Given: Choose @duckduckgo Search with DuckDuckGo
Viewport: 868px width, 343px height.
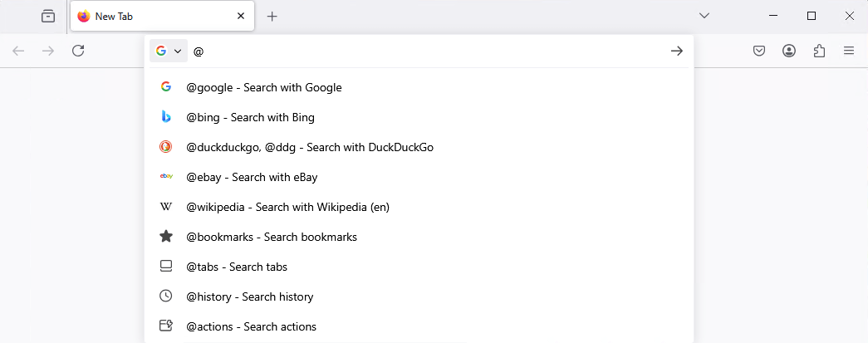Looking at the screenshot, I should click(x=309, y=147).
